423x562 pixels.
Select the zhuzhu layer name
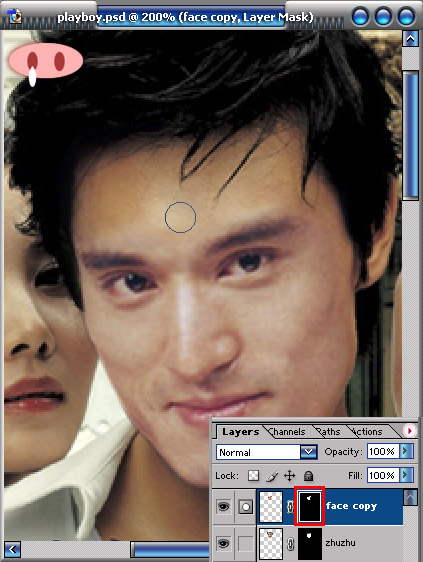pos(341,543)
